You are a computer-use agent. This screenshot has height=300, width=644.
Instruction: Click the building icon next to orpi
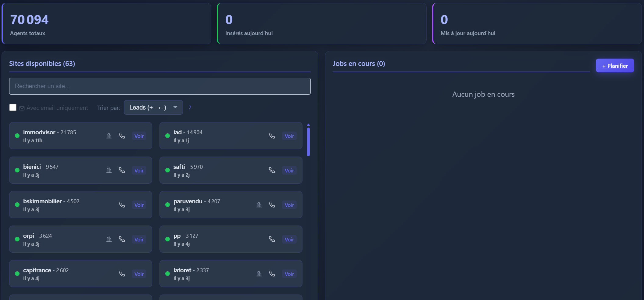tap(109, 239)
